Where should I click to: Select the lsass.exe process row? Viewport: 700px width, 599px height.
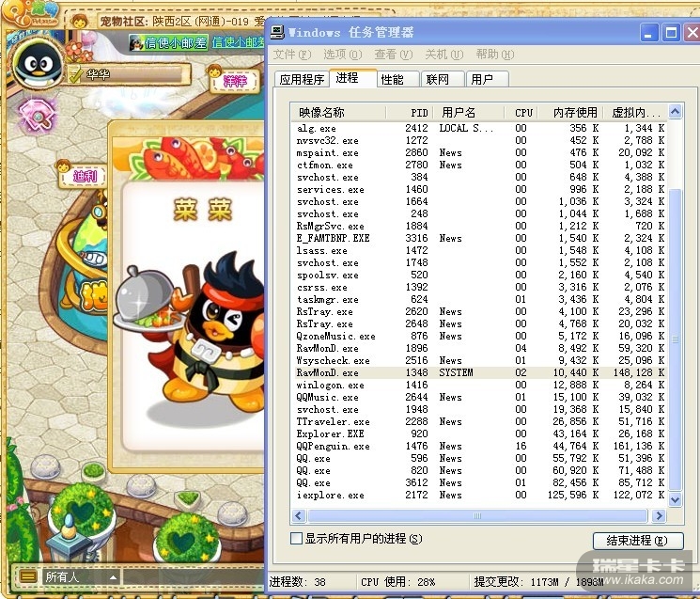(x=480, y=250)
